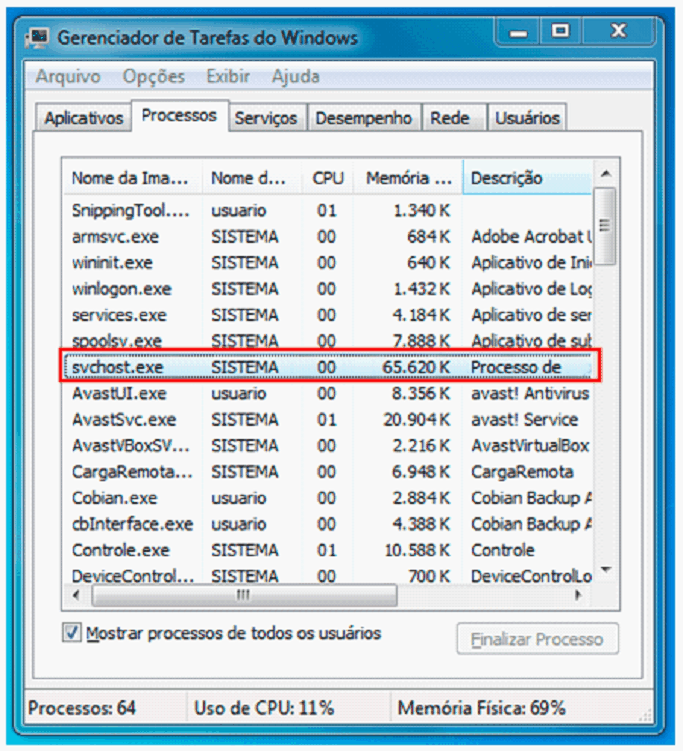Viewport: 684px width, 752px height.
Task: Open the Desempenho tab
Action: click(x=364, y=118)
